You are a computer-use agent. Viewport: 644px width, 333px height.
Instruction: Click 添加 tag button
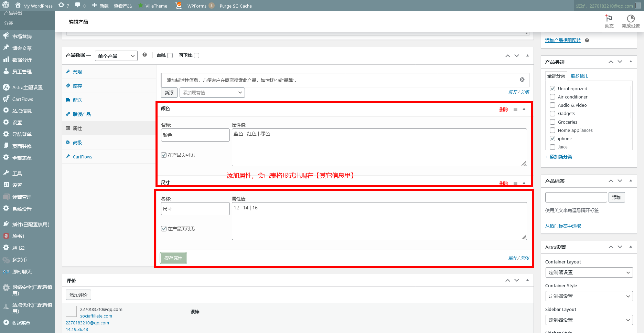pos(617,197)
